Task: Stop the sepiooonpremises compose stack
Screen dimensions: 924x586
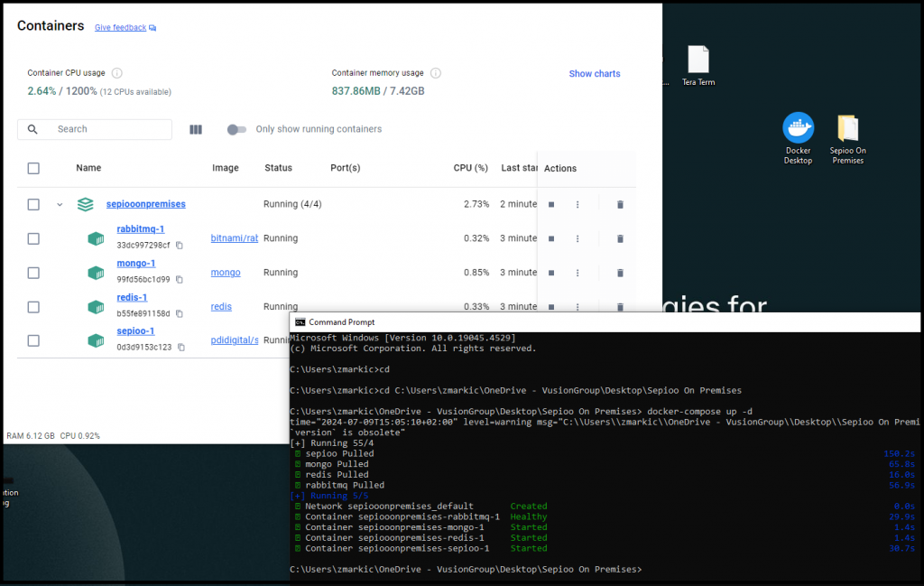Action: click(x=550, y=205)
